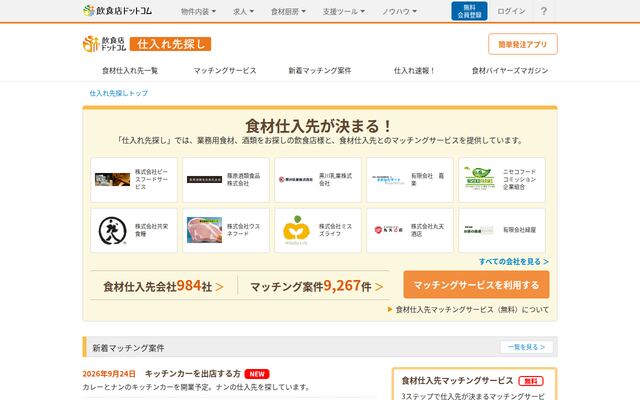Expand the ノウハウ dropdown menu
The image size is (640, 400).
point(399,11)
